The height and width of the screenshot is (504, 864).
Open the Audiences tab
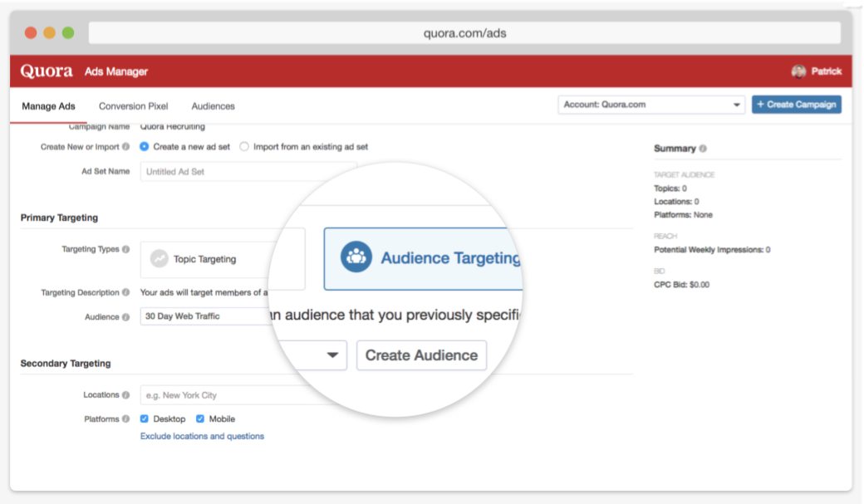point(214,106)
